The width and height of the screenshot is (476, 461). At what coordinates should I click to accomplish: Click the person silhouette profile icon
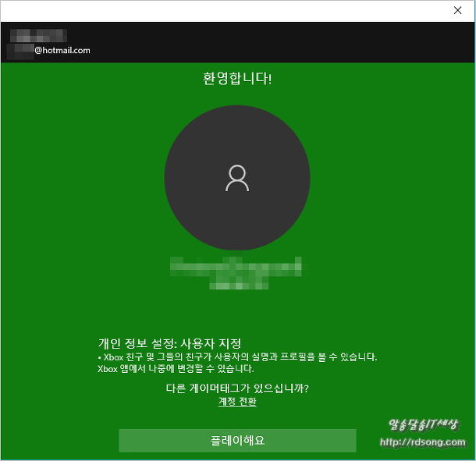237,178
